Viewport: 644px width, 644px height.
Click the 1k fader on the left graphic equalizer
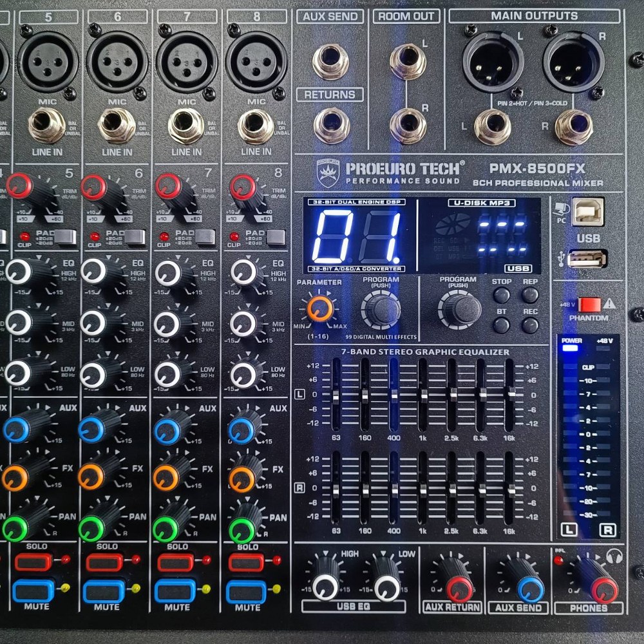424,394
